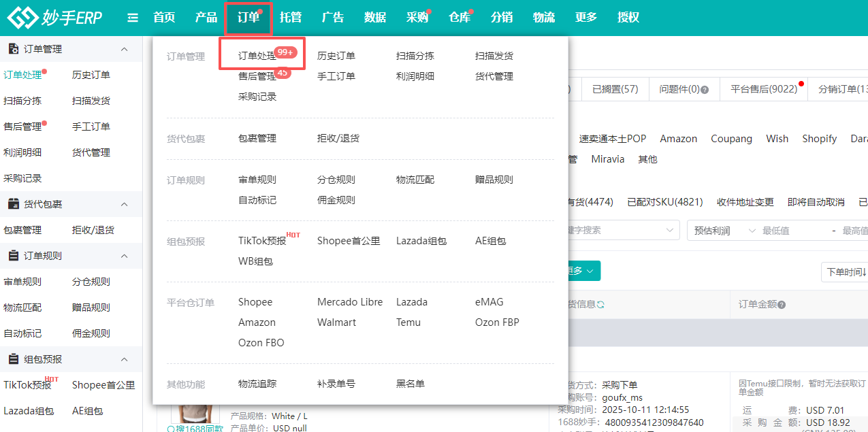This screenshot has height=432, width=868.
Task: Open the 更多 teal dropdown button
Action: coord(583,271)
